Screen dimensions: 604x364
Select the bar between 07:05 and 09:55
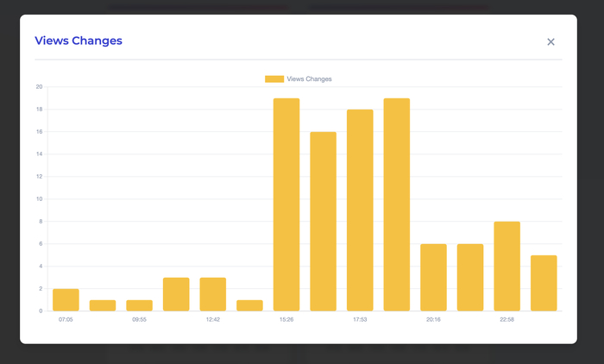coord(103,305)
